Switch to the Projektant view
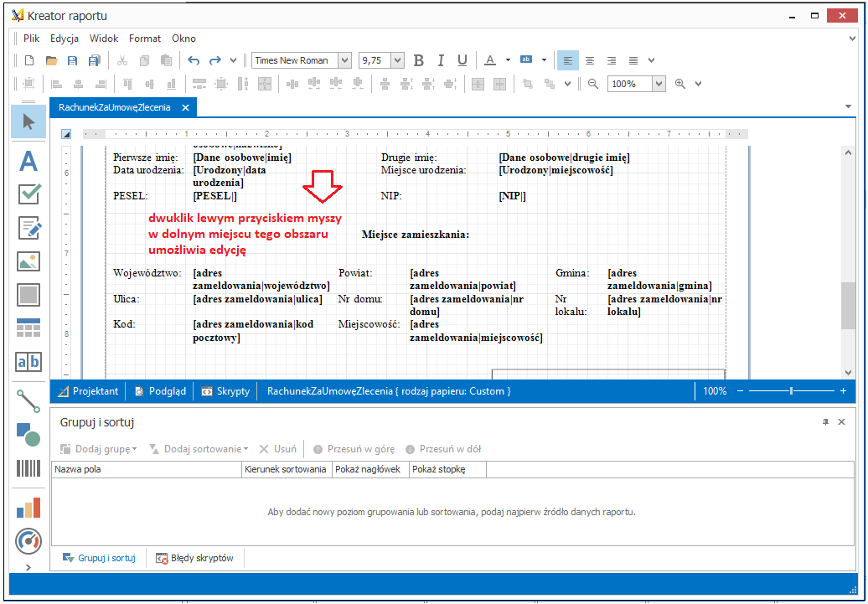 pyautogui.click(x=88, y=391)
